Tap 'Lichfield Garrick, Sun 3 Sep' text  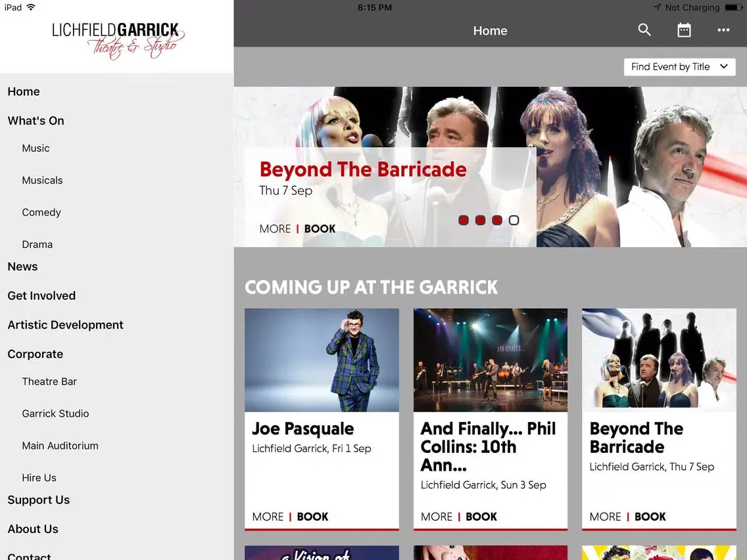[x=483, y=485]
